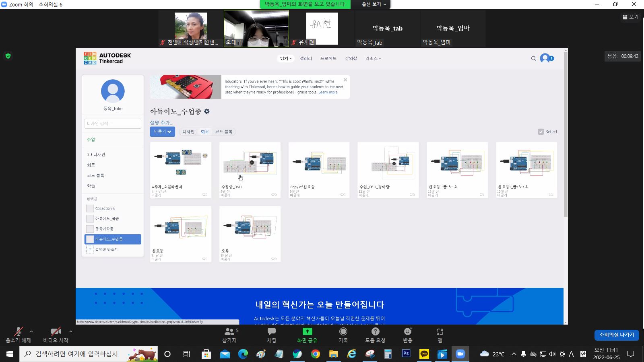Expand the 리소스 menu
Viewport: 644px width, 362px height.
(x=373, y=58)
